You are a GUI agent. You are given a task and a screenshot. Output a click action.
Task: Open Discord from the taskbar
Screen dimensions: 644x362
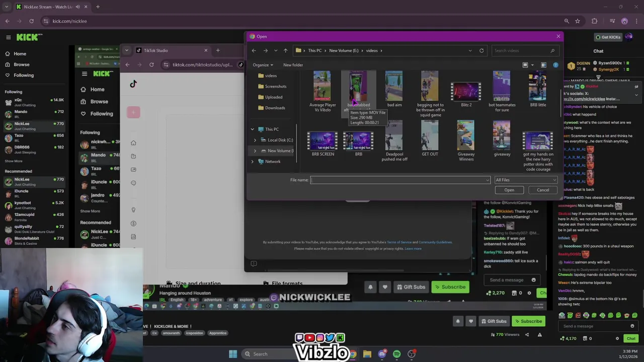[382, 354]
